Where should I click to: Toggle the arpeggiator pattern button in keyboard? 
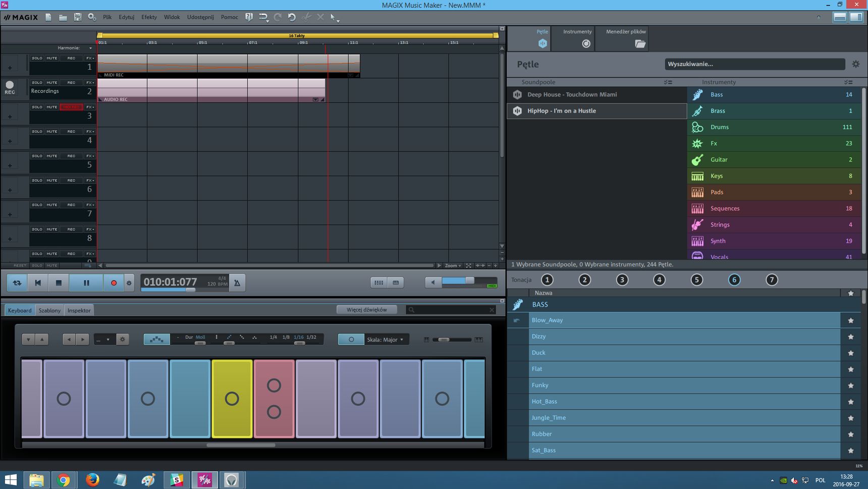[156, 339]
